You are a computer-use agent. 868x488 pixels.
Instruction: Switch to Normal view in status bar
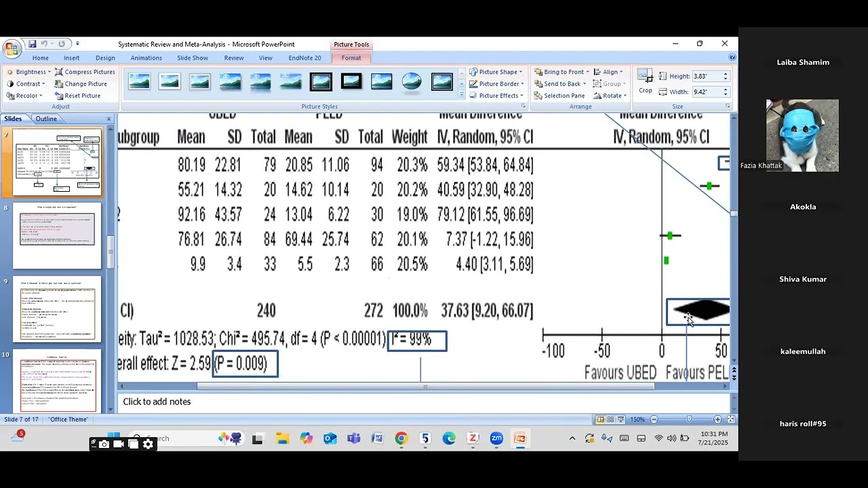pos(600,420)
